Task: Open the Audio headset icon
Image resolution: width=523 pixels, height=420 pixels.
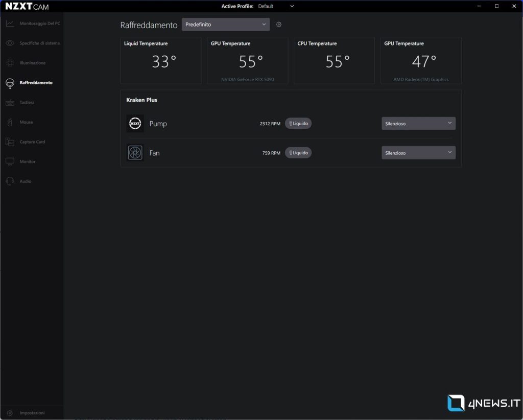Action: 10,181
